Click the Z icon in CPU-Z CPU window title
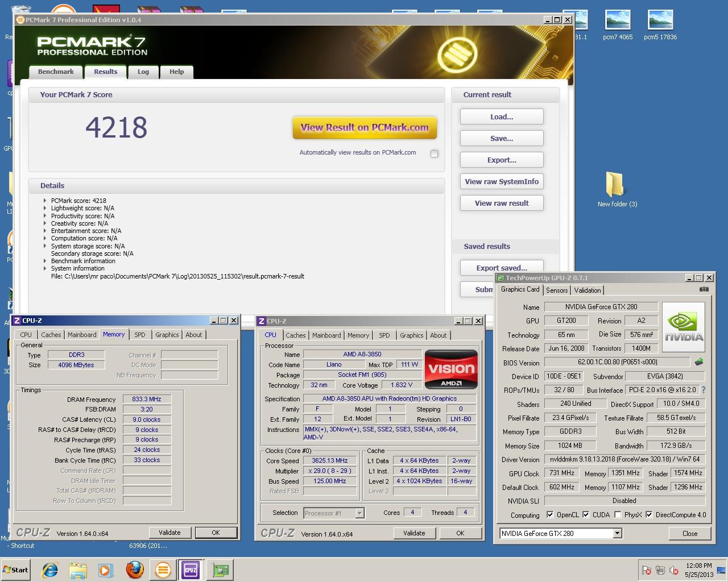728x582 pixels. 262,321
